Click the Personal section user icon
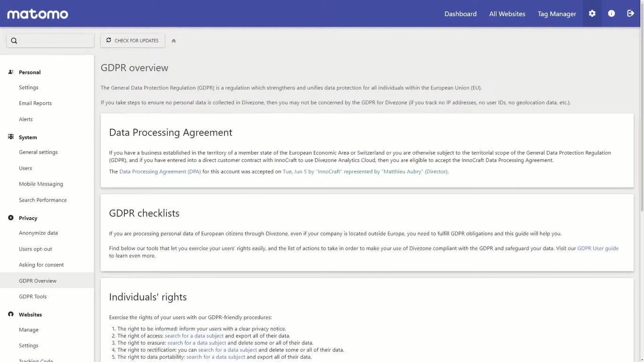Viewport: 644px width, 362px height. [10, 71]
